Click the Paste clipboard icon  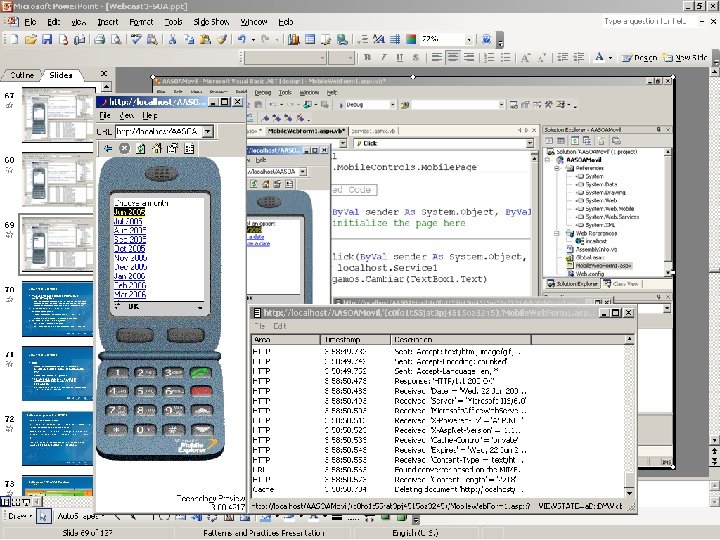pos(205,39)
